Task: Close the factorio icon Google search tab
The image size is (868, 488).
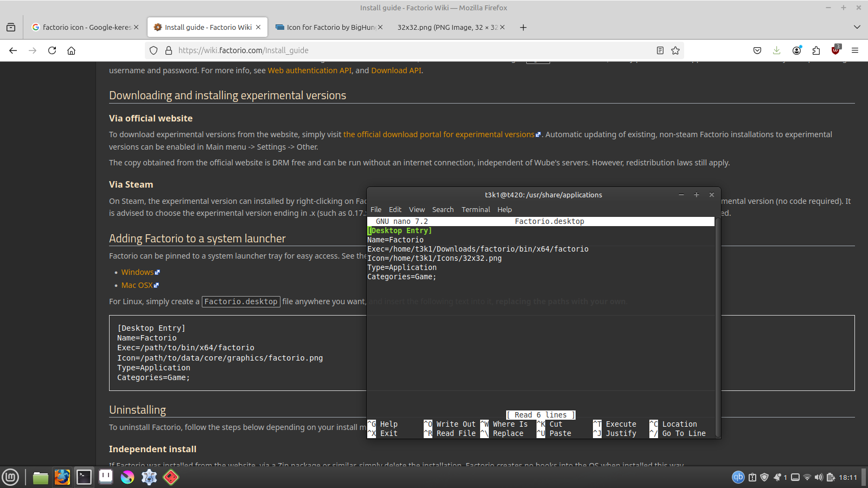Action: [x=136, y=27]
